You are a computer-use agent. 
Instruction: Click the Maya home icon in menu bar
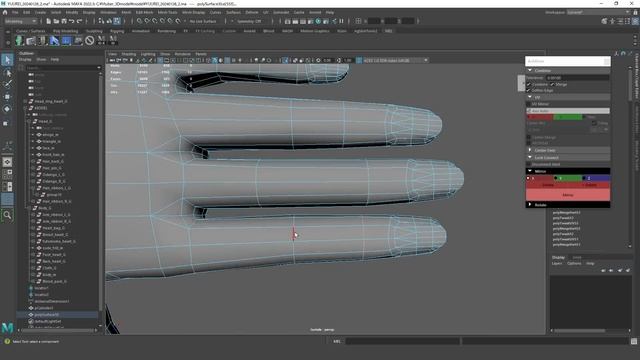point(5,12)
